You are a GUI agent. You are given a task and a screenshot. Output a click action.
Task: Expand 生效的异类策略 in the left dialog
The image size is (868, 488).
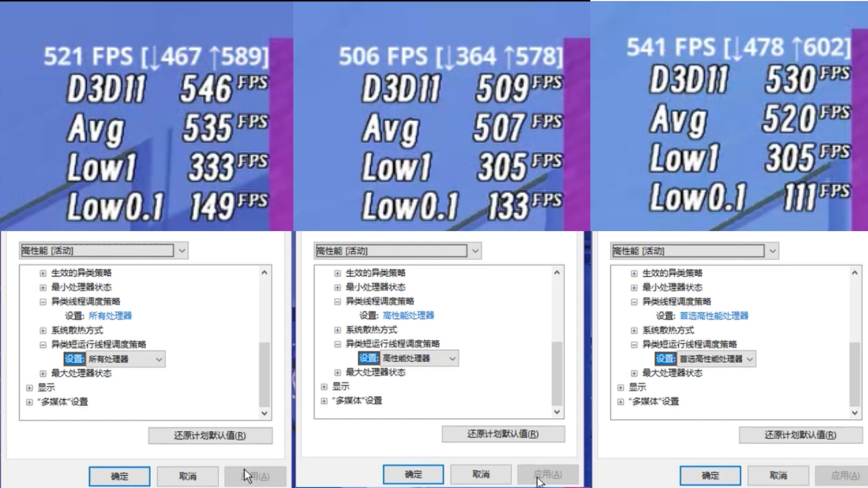(43, 273)
